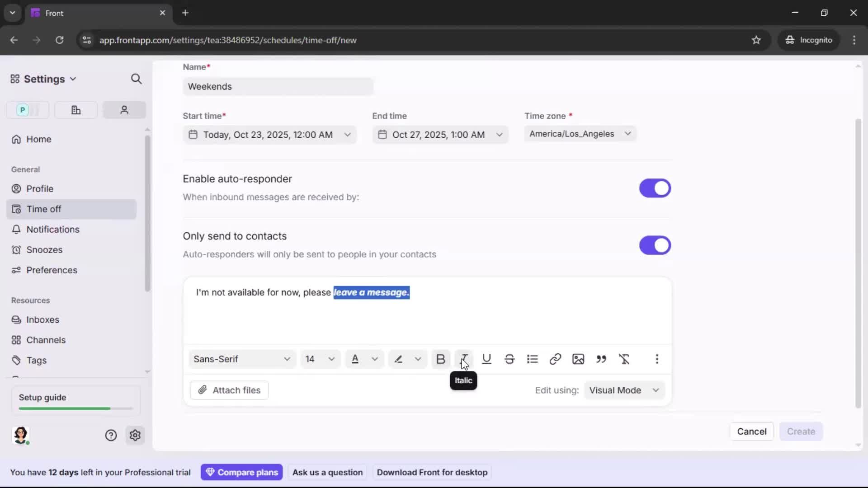Expand the Edit using Visual Mode dropdown
The height and width of the screenshot is (488, 868).
click(x=624, y=390)
